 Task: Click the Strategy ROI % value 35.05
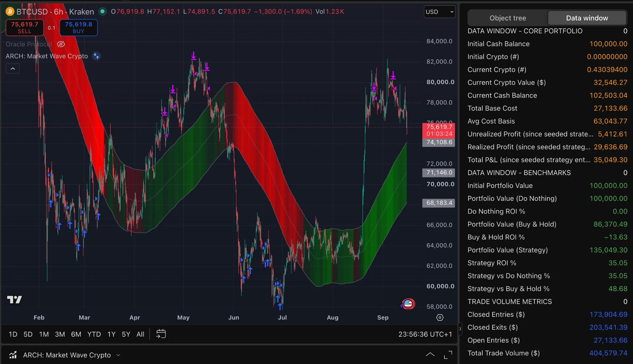[x=618, y=263]
